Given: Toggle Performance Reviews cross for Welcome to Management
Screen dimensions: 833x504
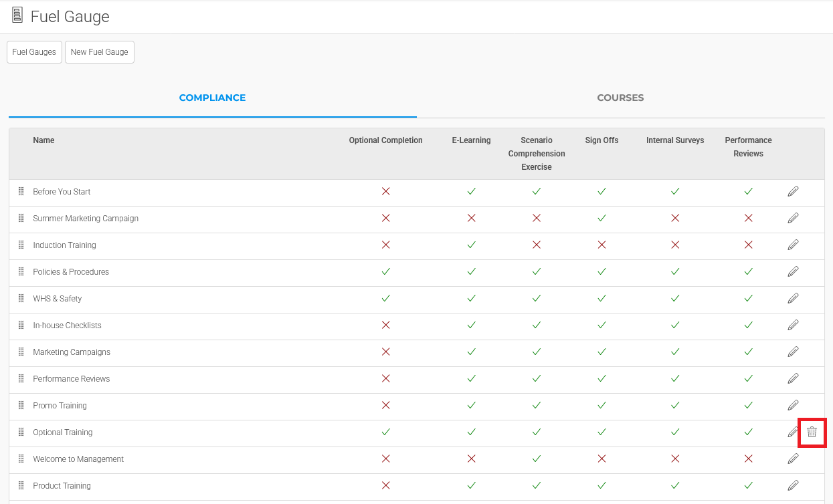Looking at the screenshot, I should [748, 459].
